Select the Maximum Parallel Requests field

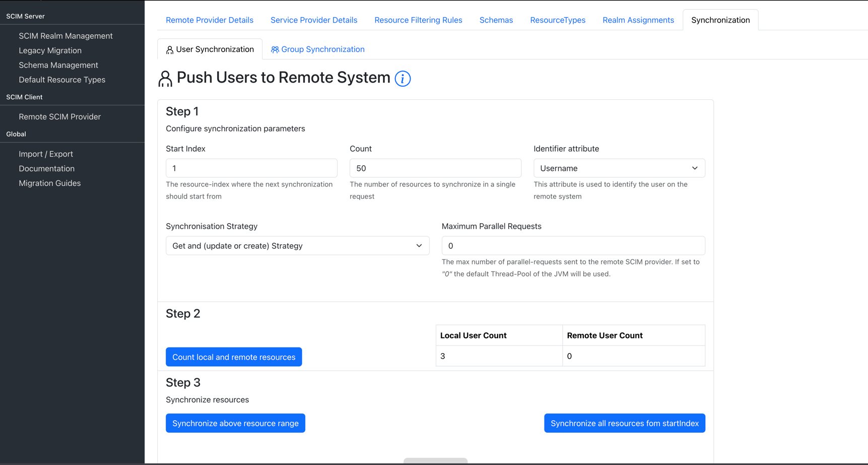(x=573, y=245)
